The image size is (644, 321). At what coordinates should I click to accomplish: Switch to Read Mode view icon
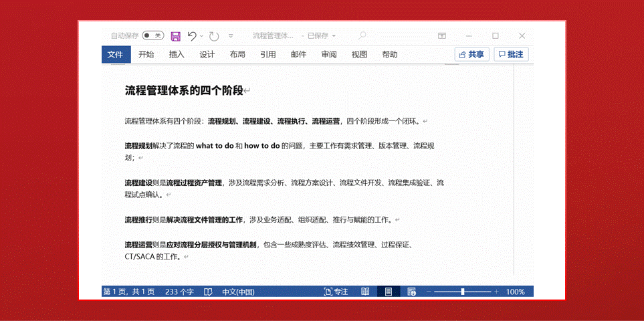(x=365, y=292)
